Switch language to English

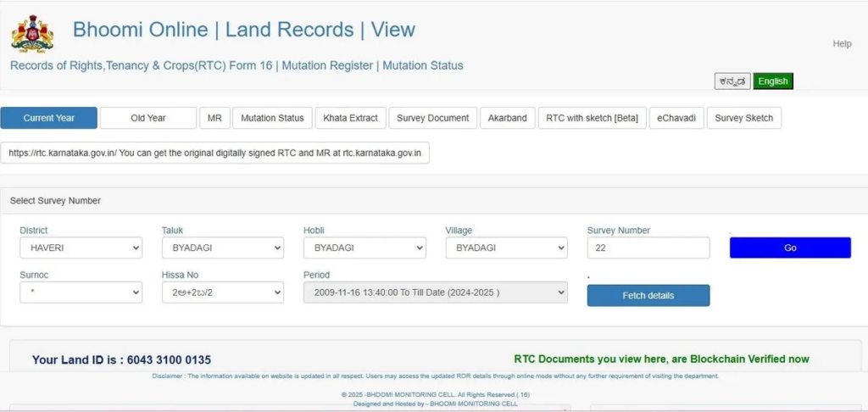773,81
